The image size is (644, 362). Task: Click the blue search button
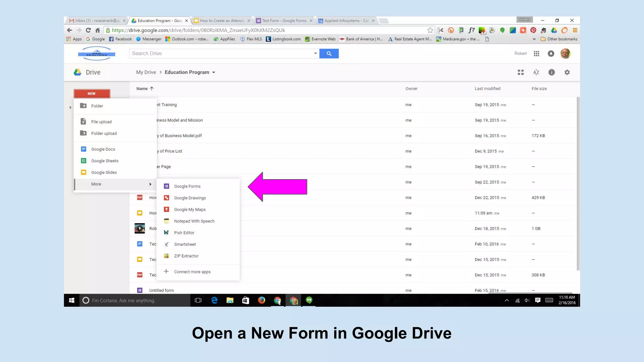[329, 54]
